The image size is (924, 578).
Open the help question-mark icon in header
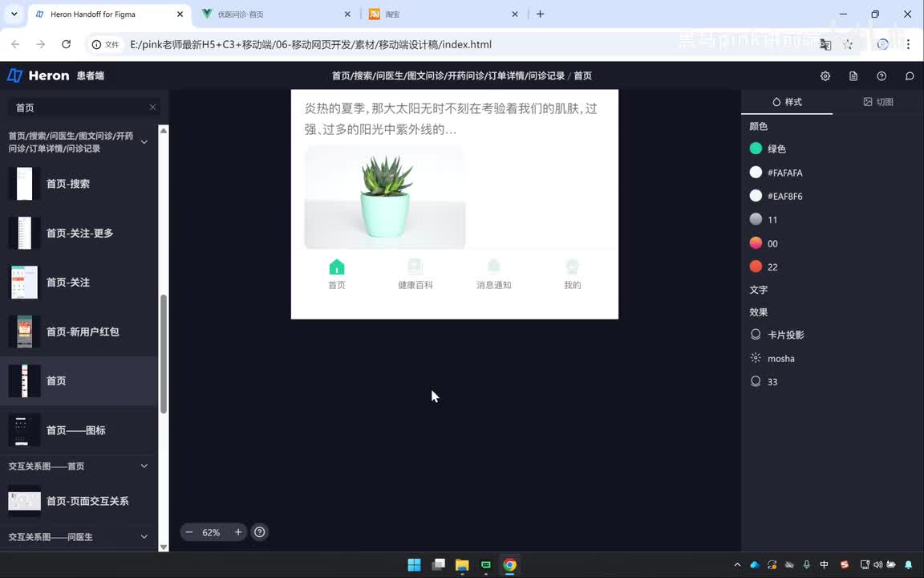coord(881,76)
